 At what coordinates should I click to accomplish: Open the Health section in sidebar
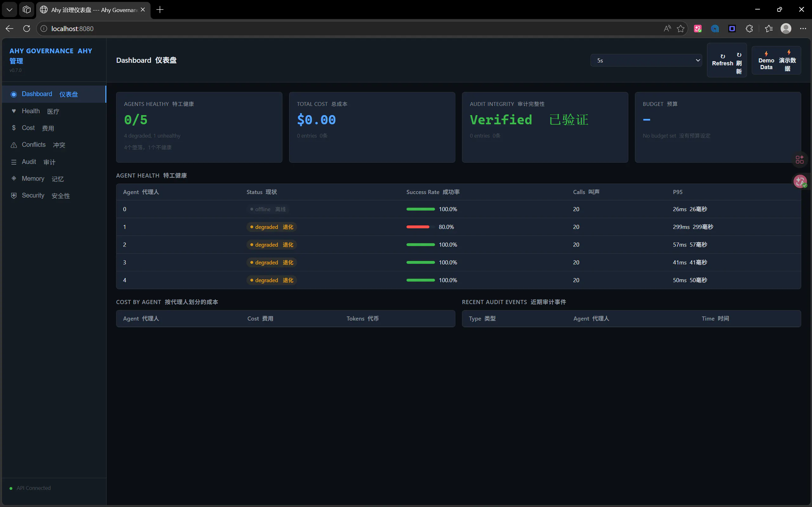pyautogui.click(x=54, y=111)
